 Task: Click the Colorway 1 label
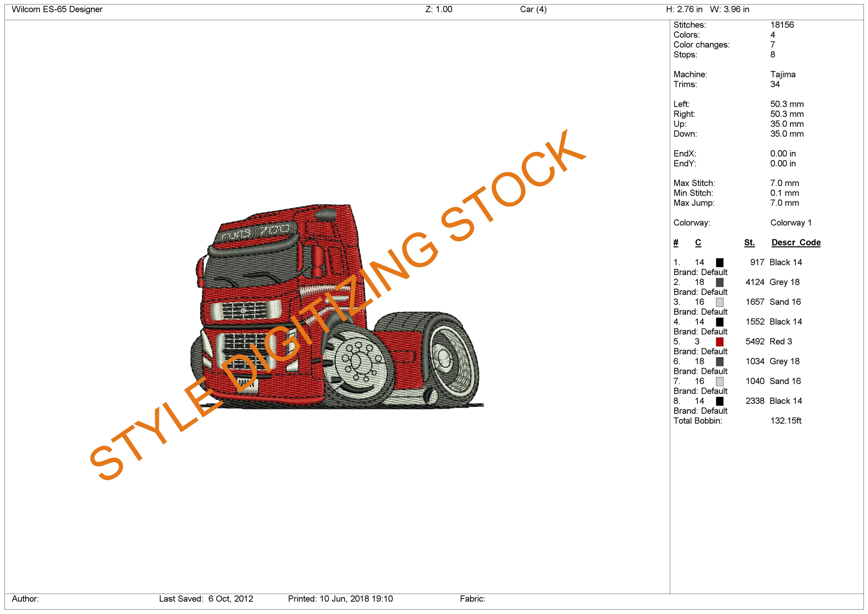[x=791, y=223]
